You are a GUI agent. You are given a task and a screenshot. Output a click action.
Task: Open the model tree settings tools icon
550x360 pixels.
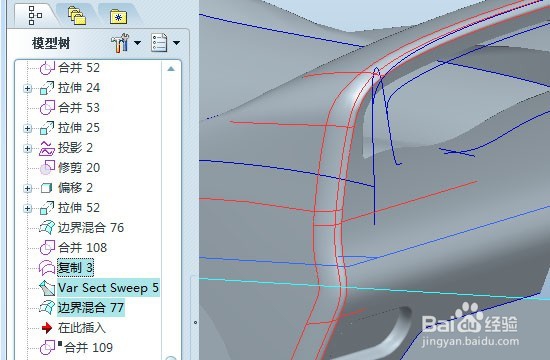click(x=120, y=43)
